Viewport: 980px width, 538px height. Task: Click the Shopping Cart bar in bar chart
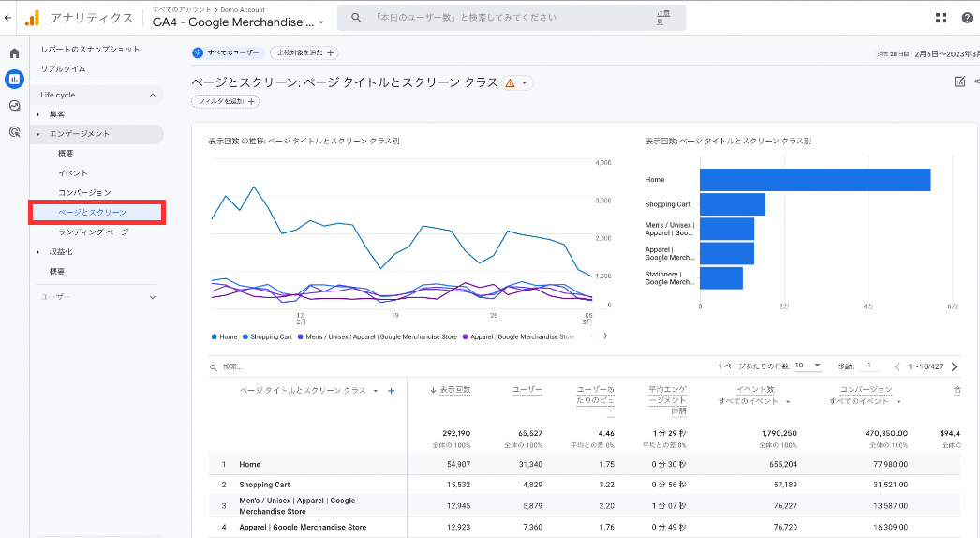tap(733, 204)
